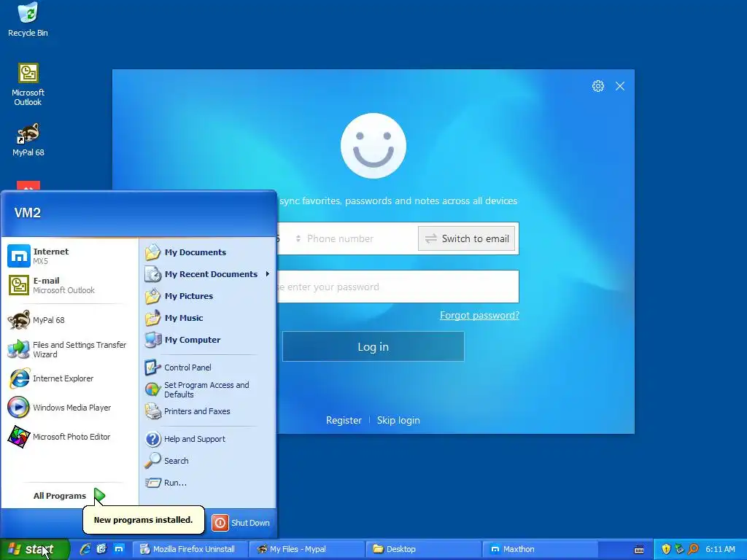Focus the Phone number field

pos(360,238)
